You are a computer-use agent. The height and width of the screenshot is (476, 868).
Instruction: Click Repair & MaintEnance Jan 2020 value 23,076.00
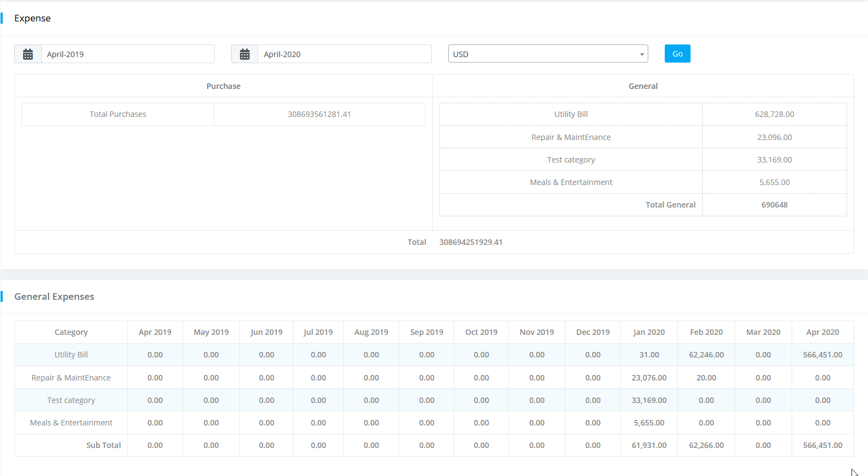coord(649,378)
